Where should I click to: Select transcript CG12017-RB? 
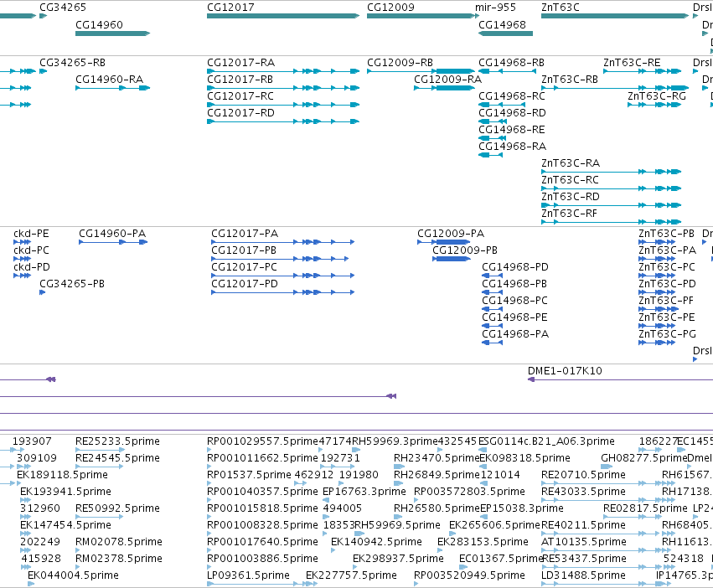[240, 79]
